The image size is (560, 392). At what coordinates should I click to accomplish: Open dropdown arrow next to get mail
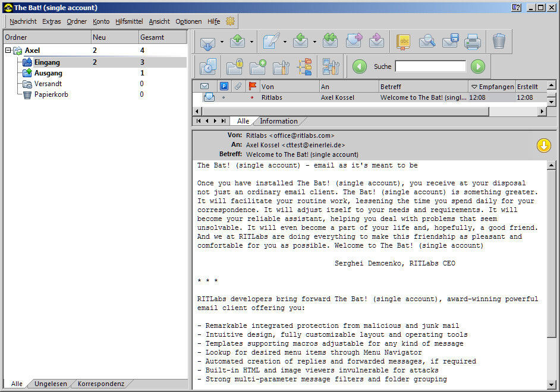(222, 42)
